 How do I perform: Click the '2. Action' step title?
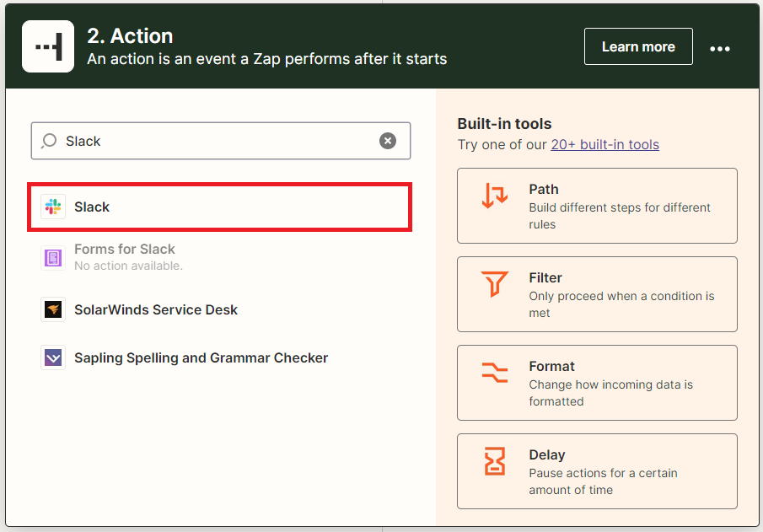click(x=130, y=36)
